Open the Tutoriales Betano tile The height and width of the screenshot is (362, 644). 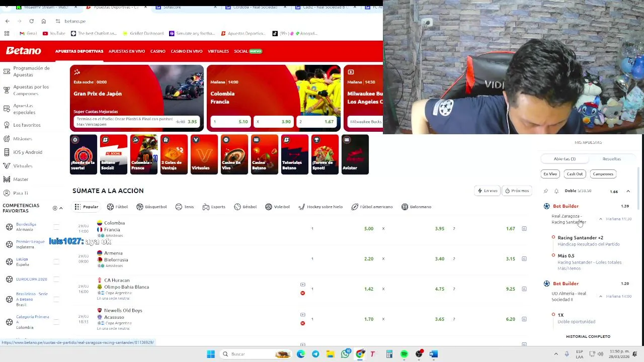[294, 154]
